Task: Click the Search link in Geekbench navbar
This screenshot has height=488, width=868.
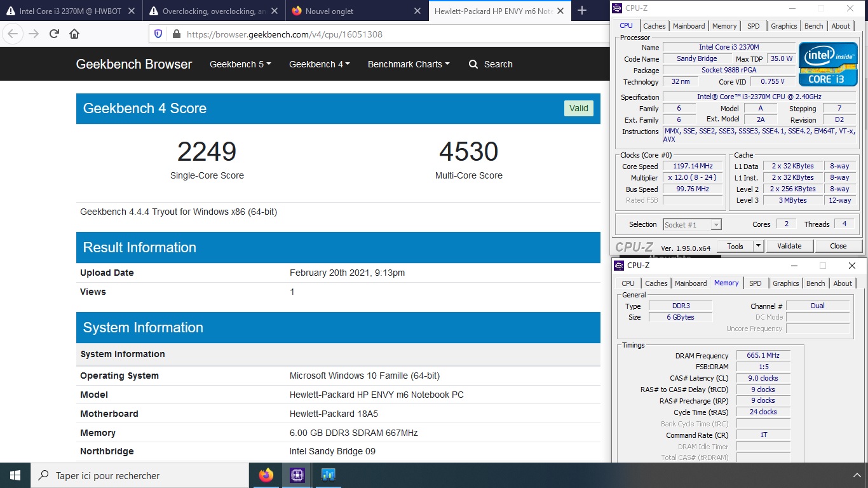Action: coord(498,64)
